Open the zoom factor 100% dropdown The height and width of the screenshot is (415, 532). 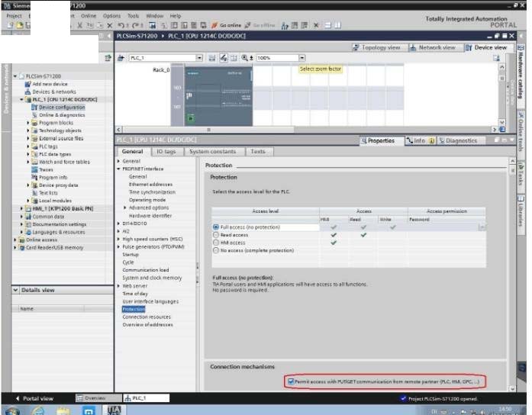coord(302,58)
